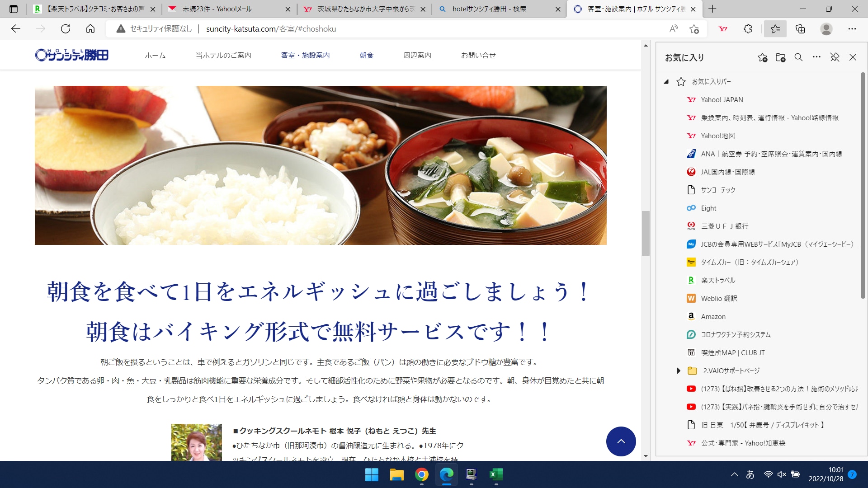This screenshot has width=868, height=488.
Task: Open Windows Start menu
Action: click(x=372, y=474)
